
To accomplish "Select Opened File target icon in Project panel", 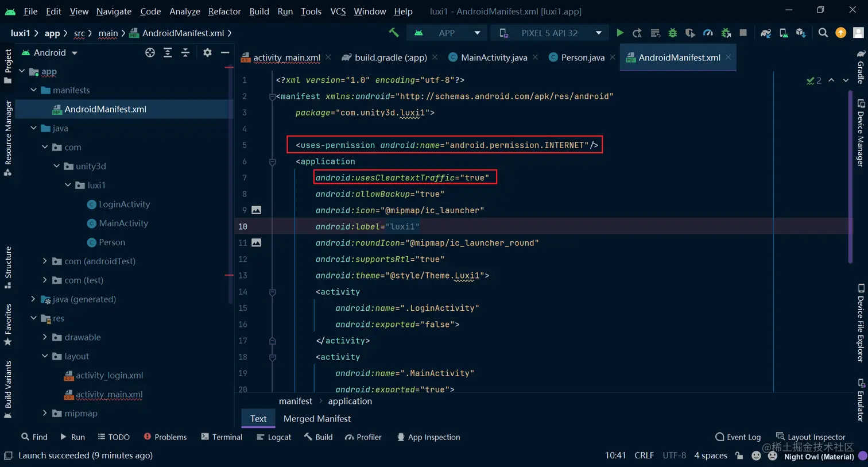I will (150, 52).
